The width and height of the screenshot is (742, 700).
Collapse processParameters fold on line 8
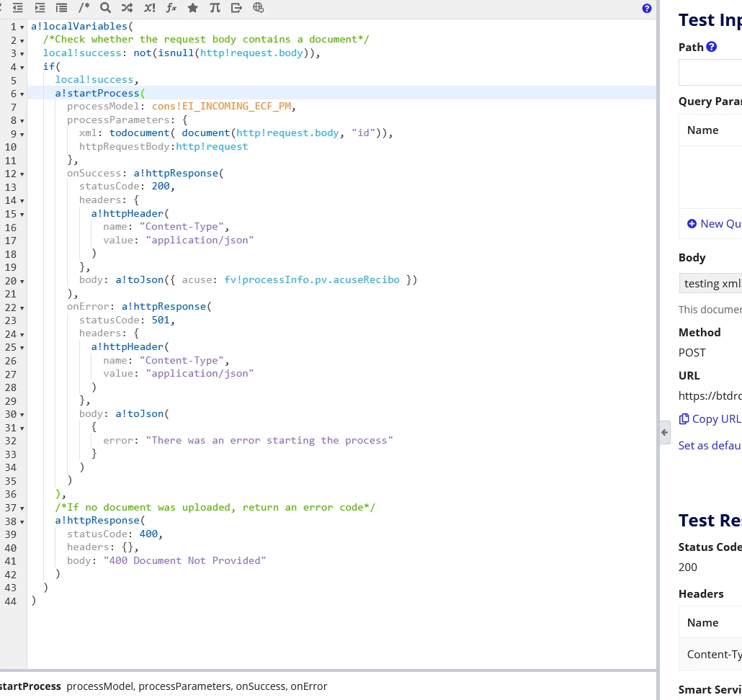click(22, 120)
